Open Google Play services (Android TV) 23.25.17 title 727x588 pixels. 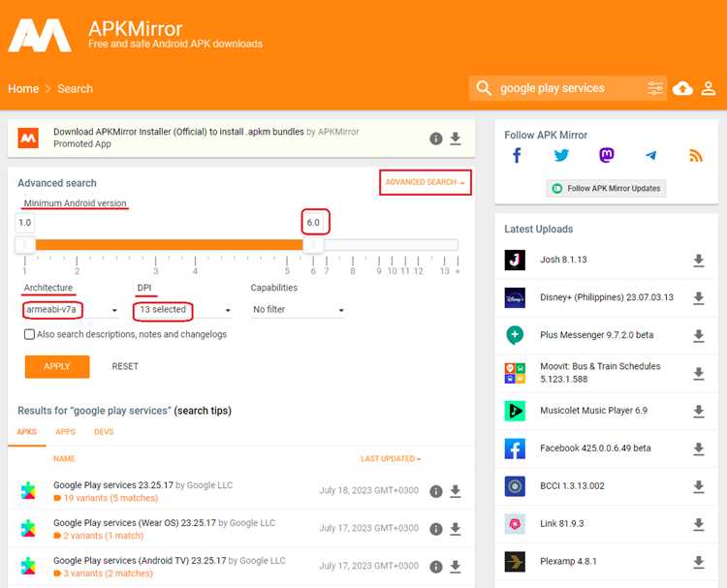point(140,561)
